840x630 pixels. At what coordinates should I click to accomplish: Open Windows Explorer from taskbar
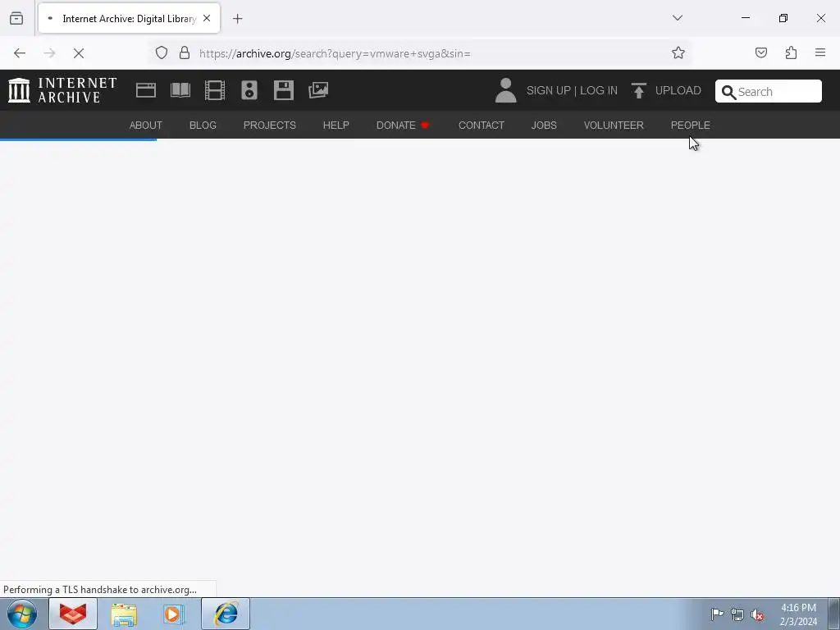pyautogui.click(x=124, y=614)
